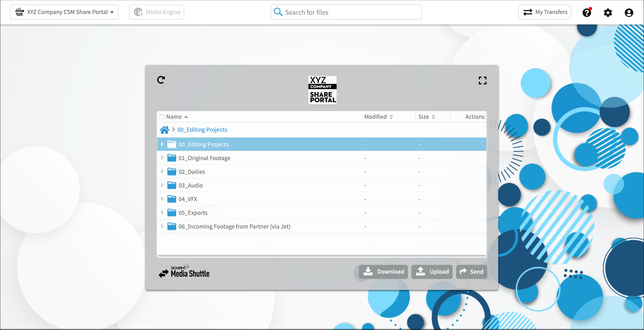644x330 pixels.
Task: Open the user account profile icon
Action: point(629,12)
